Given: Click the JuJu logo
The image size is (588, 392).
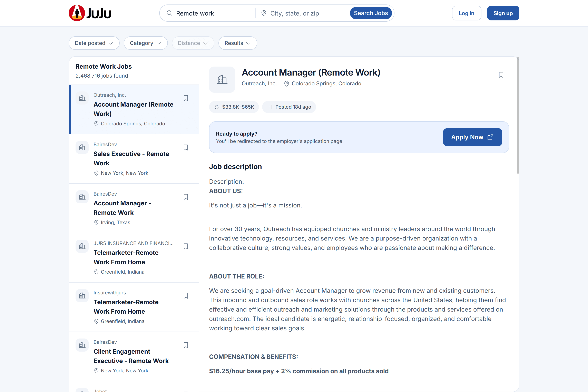Looking at the screenshot, I should click(90, 13).
